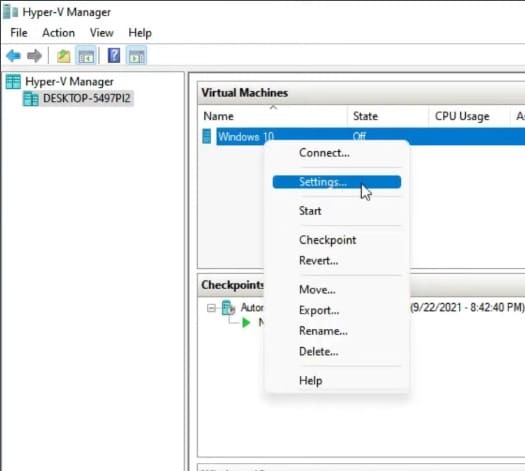Click the Checkpoints panel heading

pos(233,285)
